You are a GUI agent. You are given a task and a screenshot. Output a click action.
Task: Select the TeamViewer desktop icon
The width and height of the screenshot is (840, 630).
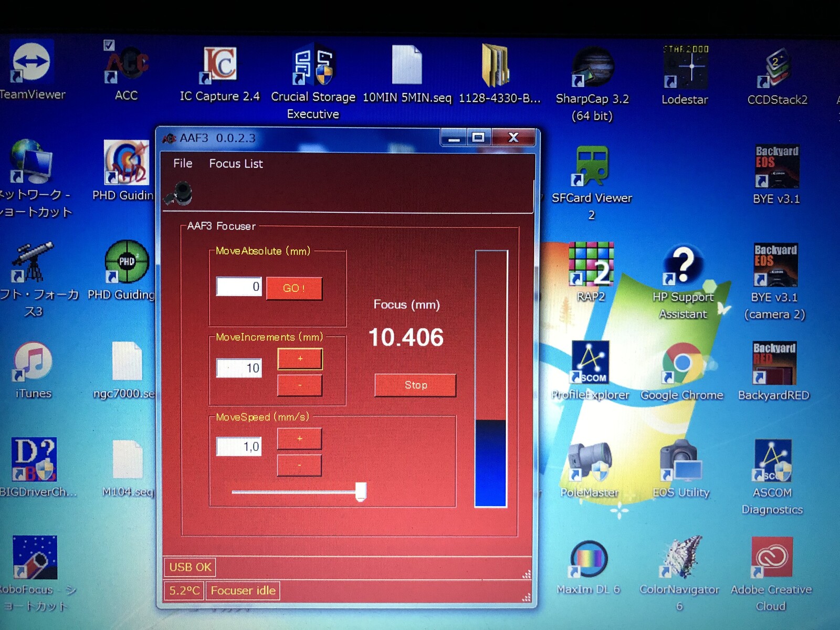click(33, 70)
